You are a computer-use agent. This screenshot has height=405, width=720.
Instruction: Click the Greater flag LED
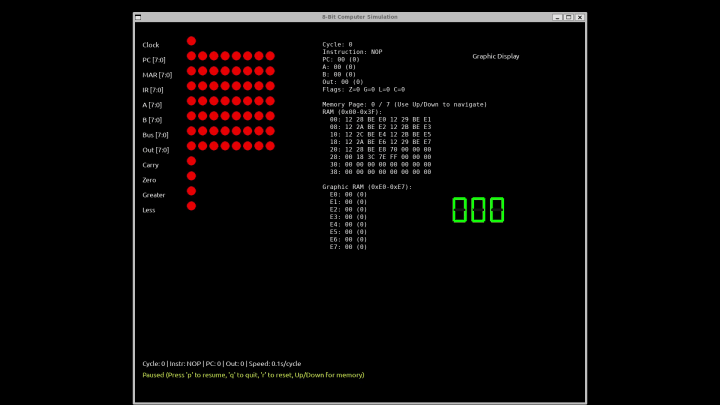pyautogui.click(x=191, y=191)
